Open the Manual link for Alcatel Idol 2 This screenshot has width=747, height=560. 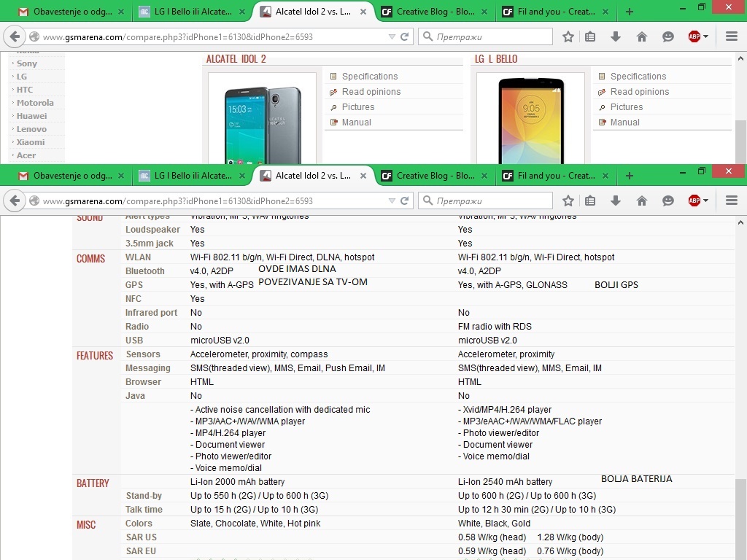(356, 122)
